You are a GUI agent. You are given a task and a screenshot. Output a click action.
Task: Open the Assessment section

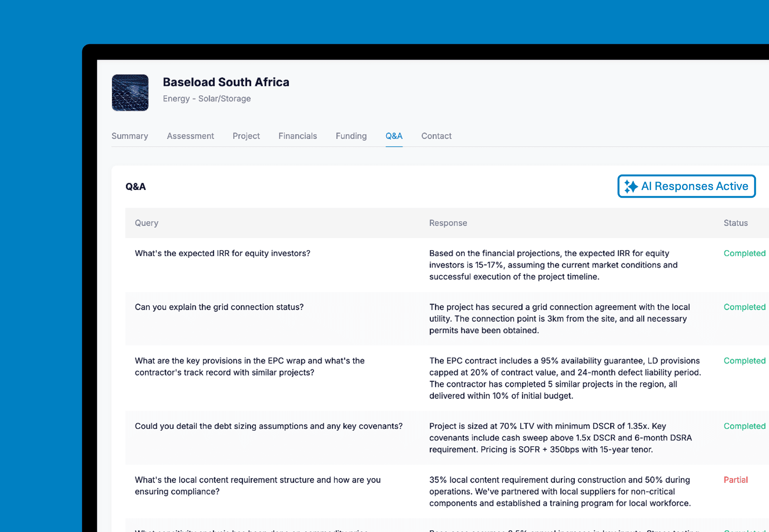(190, 136)
